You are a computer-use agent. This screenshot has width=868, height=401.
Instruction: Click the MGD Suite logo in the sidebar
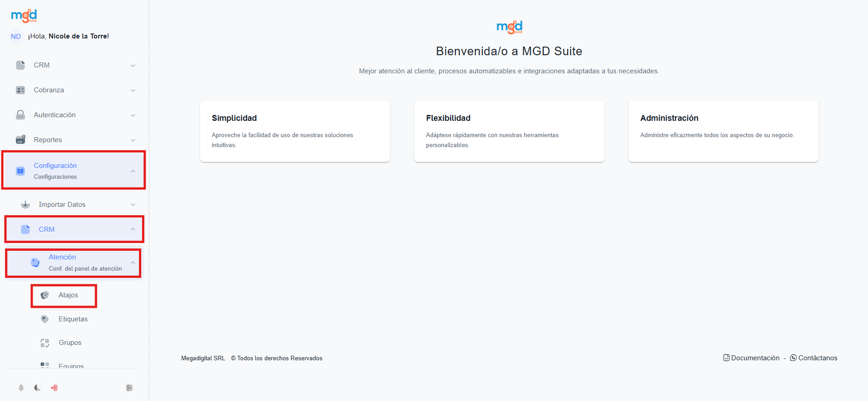(x=24, y=16)
